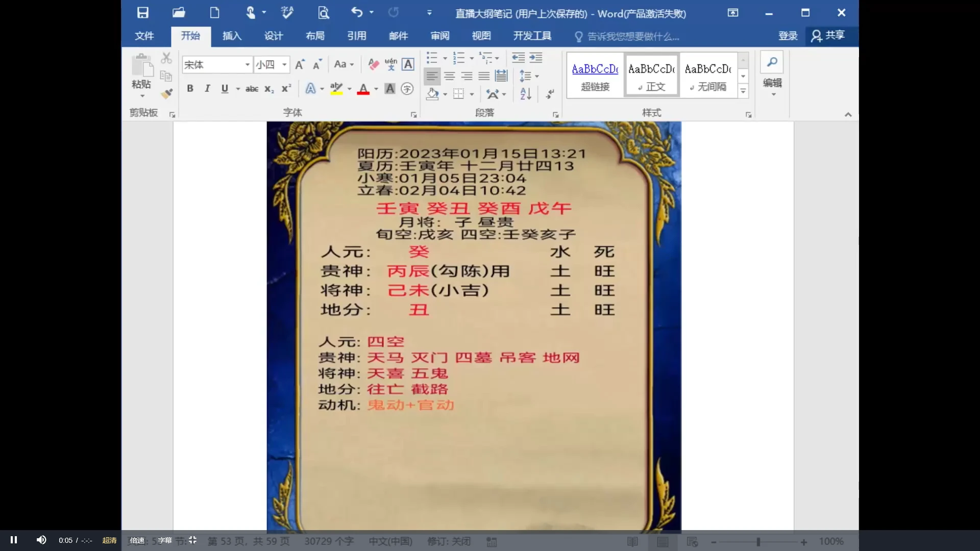Screen dimensions: 980x551
Task: Click the 登录 sign-in link
Action: pyautogui.click(x=788, y=36)
